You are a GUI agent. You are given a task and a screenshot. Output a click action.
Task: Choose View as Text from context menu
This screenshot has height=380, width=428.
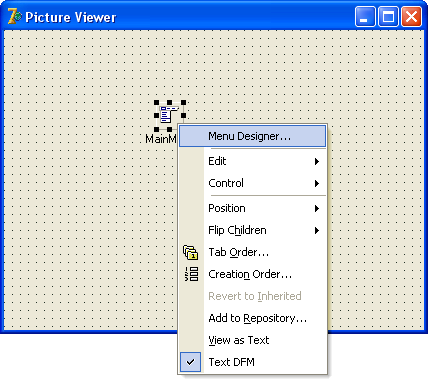[252, 340]
